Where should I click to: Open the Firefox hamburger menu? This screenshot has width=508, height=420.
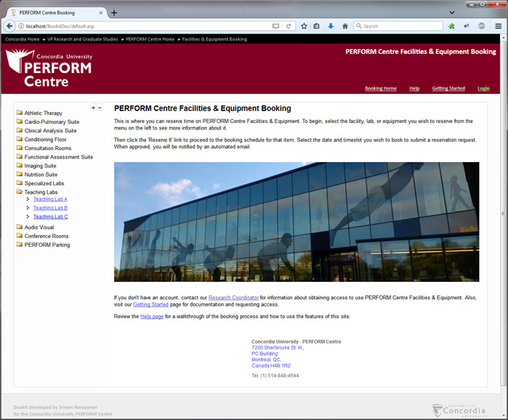pyautogui.click(x=498, y=26)
